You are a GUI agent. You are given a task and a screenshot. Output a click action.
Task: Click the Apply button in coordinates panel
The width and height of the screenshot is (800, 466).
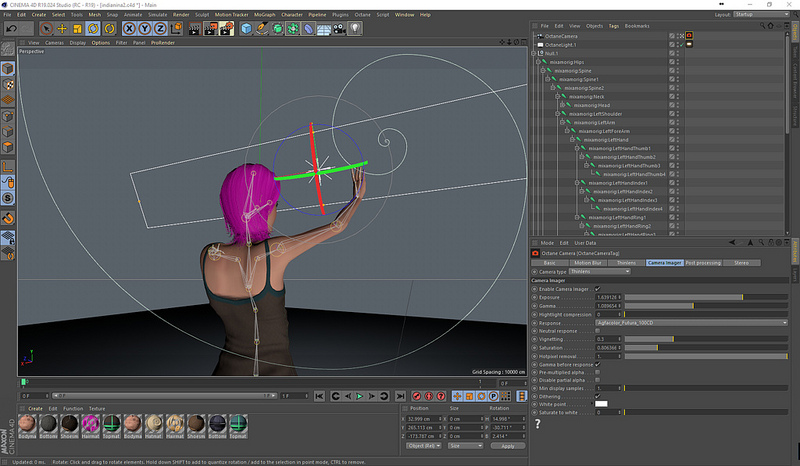point(508,446)
